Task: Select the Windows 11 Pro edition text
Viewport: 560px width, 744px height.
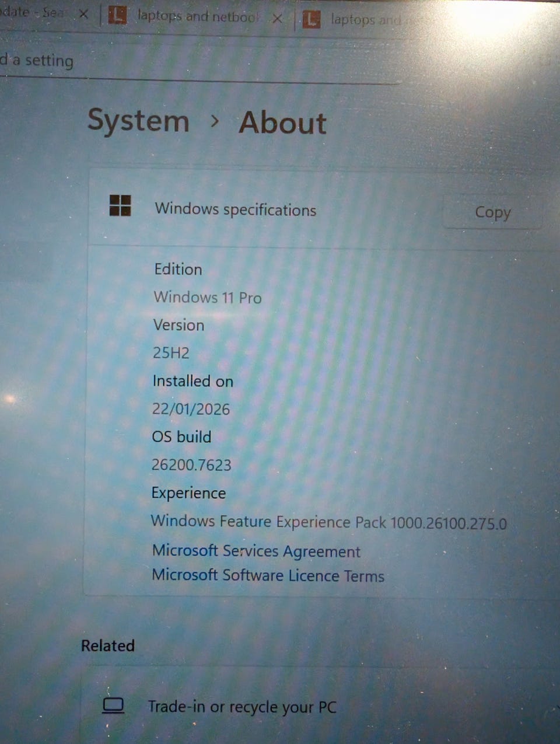Action: [207, 297]
